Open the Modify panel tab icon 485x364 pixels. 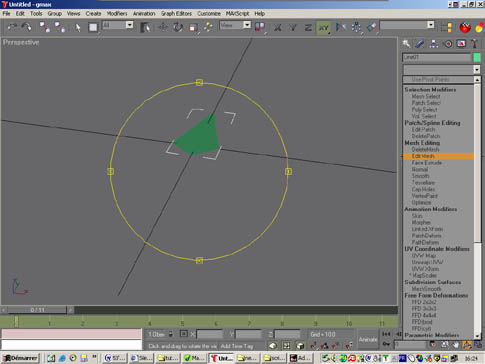click(420, 44)
